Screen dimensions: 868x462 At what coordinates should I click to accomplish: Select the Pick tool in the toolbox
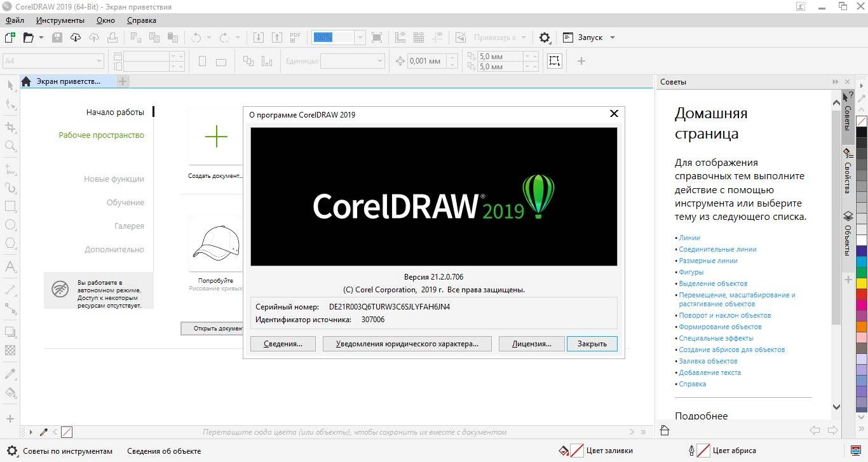point(10,85)
